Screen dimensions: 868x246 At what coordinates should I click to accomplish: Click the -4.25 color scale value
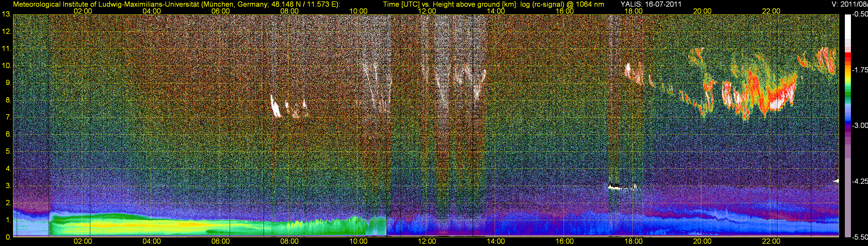860,181
